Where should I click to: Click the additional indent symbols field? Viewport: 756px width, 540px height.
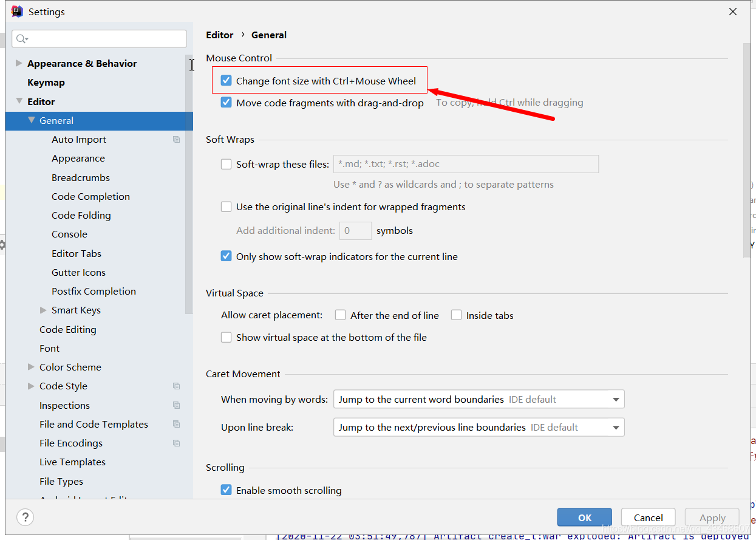[x=355, y=231]
